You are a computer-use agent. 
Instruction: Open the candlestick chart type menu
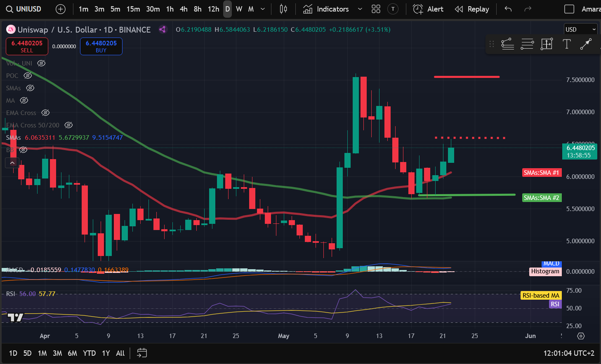[x=283, y=9]
